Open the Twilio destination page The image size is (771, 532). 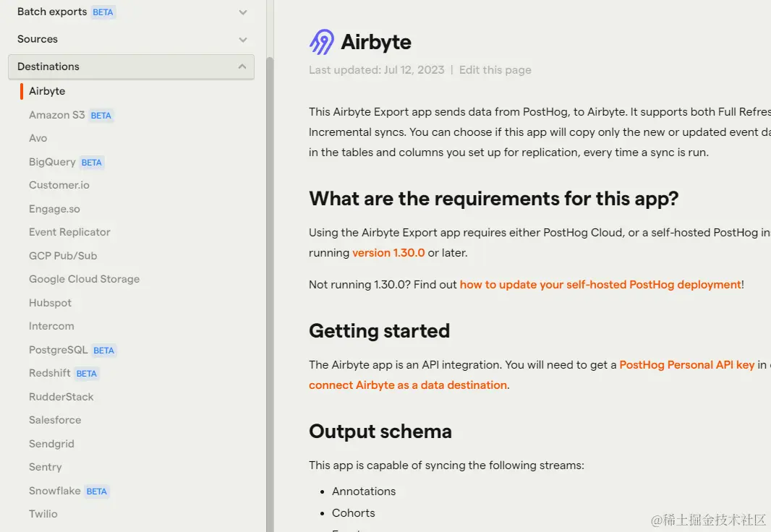43,514
